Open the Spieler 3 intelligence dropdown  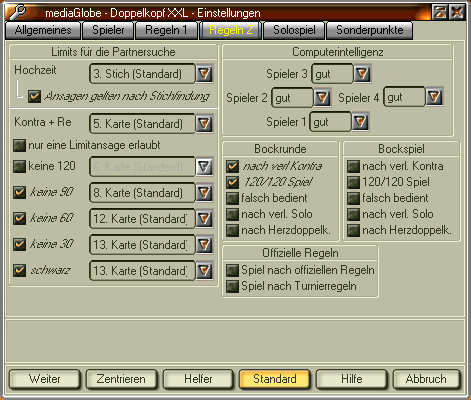click(x=362, y=74)
